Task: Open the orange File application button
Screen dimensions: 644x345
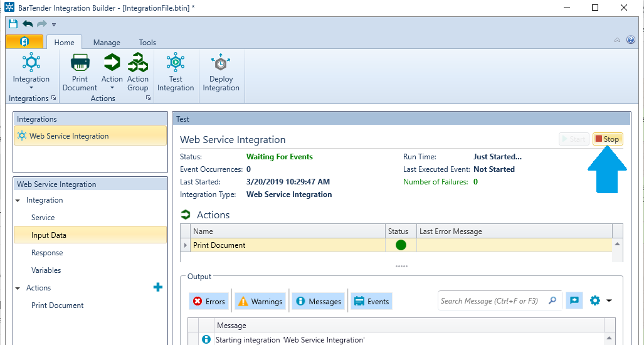Action: click(x=24, y=42)
